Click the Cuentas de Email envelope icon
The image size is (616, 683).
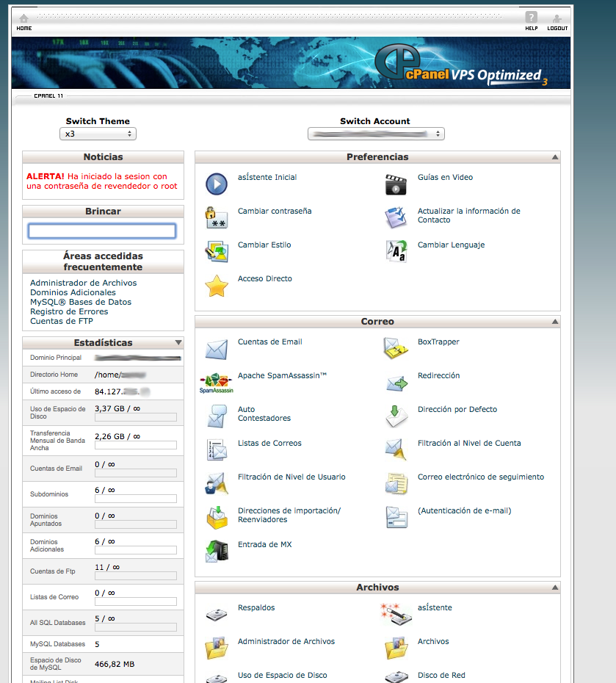(x=217, y=349)
